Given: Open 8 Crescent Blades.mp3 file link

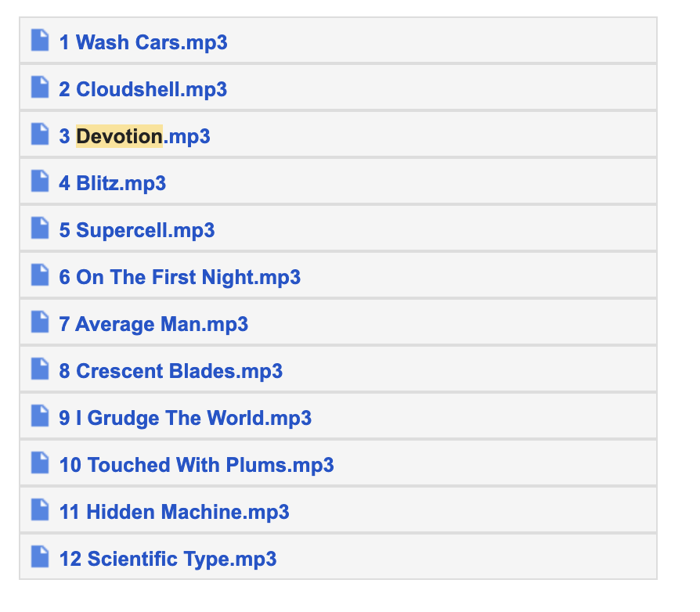Looking at the screenshot, I should pyautogui.click(x=171, y=371).
